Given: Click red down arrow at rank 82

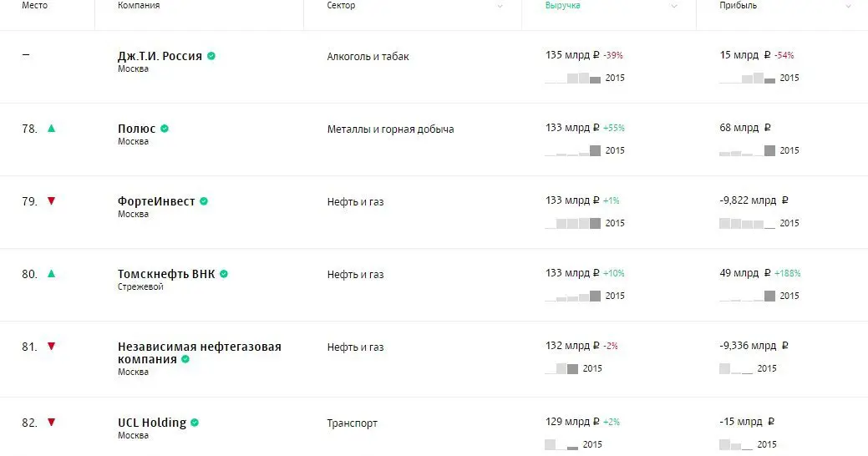Looking at the screenshot, I should pos(51,423).
